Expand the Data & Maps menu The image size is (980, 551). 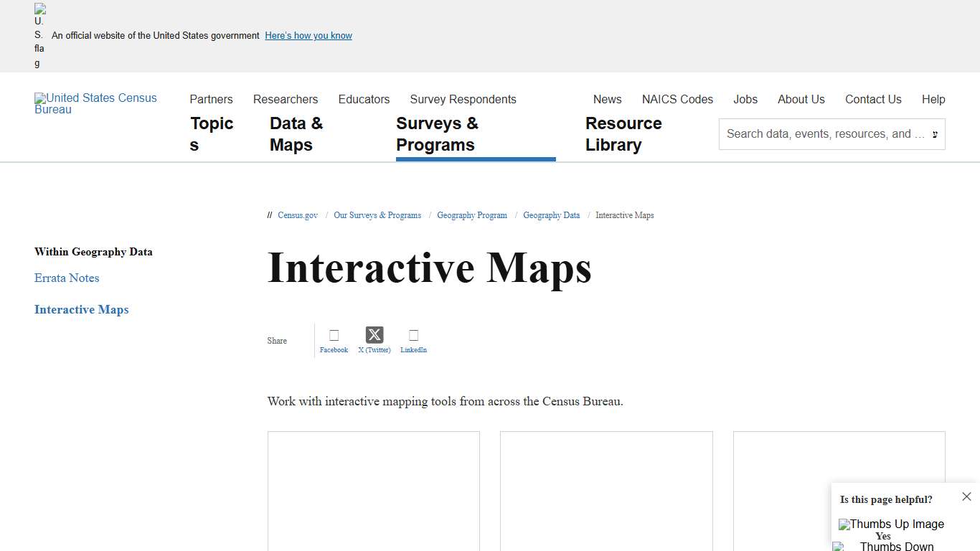[296, 134]
